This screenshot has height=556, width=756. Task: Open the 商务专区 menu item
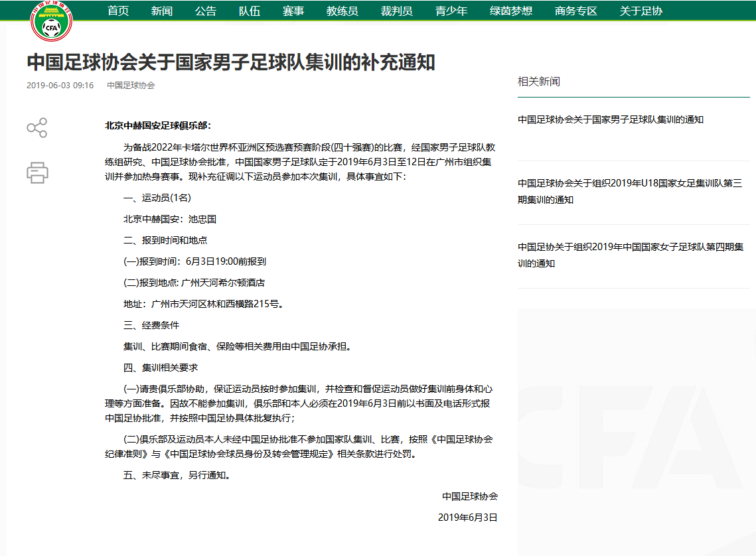click(x=576, y=11)
